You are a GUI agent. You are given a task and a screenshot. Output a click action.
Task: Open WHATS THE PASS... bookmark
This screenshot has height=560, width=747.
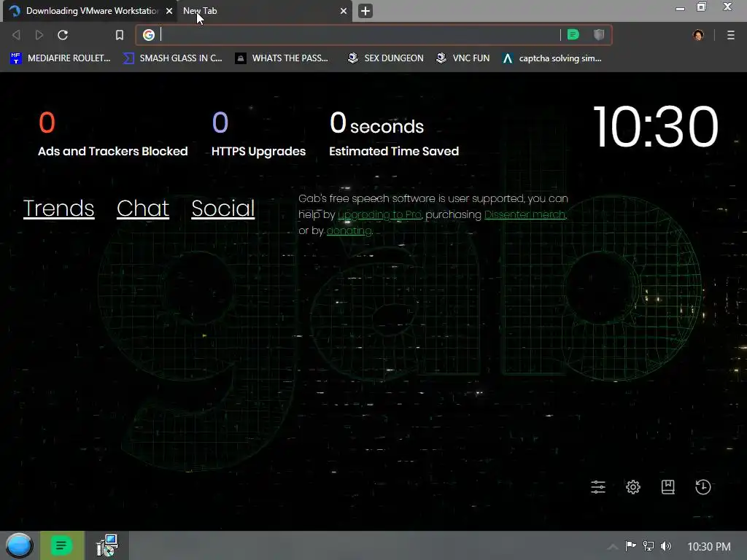282,58
